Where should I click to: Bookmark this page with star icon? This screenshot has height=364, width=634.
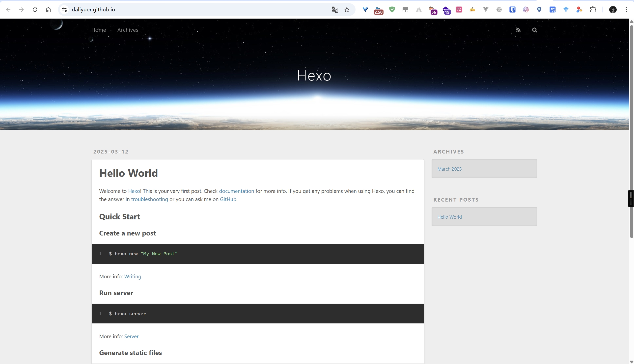347,10
